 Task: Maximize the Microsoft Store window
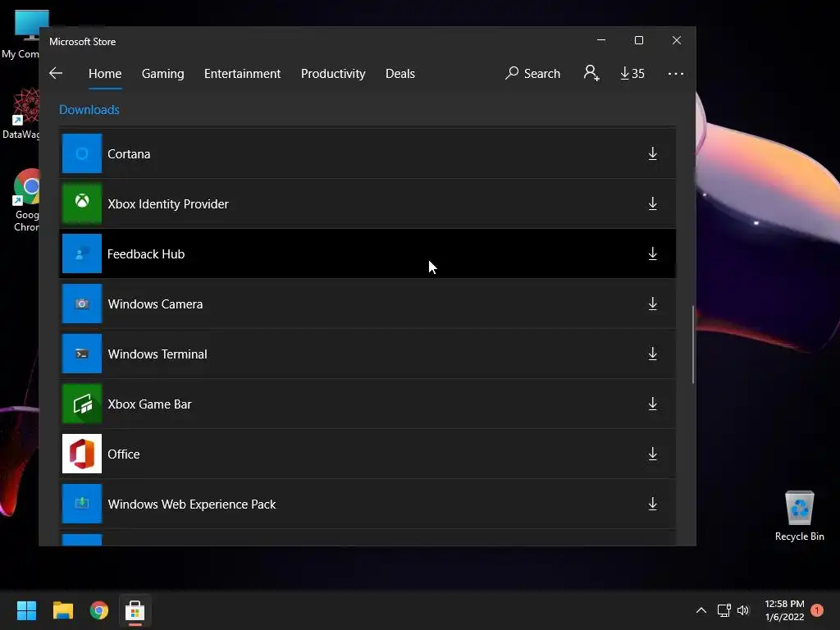638,40
